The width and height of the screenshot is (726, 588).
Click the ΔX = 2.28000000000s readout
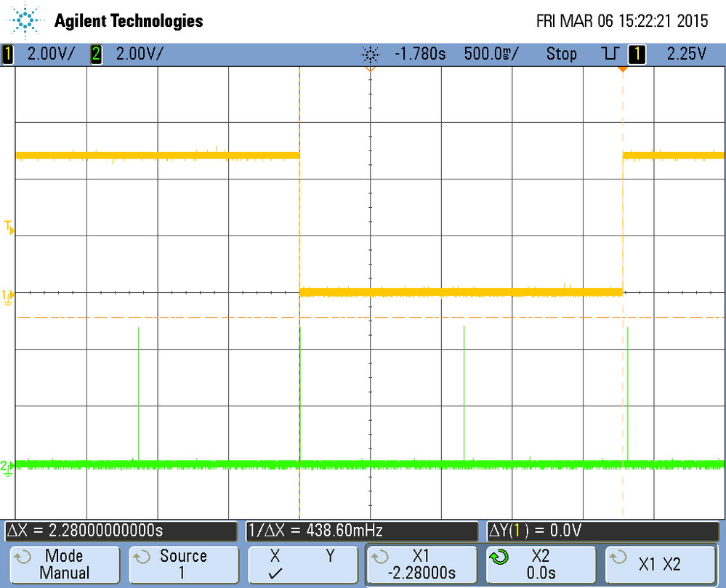tap(121, 531)
